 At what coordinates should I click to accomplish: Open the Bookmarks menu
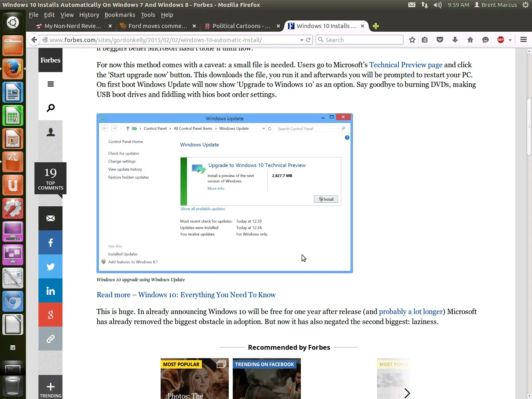120,15
